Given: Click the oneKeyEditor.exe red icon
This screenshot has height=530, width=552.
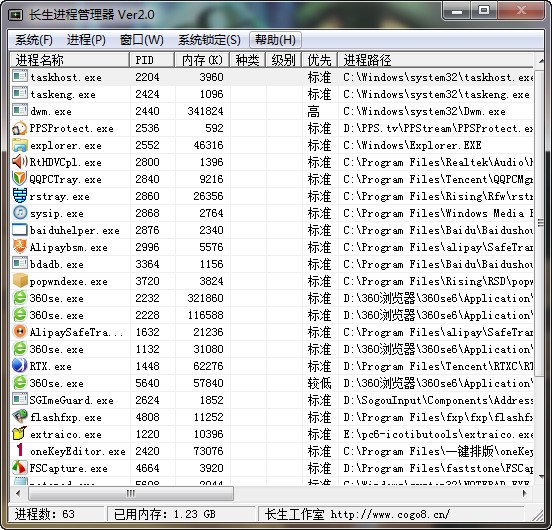Looking at the screenshot, I should pyautogui.click(x=19, y=450).
